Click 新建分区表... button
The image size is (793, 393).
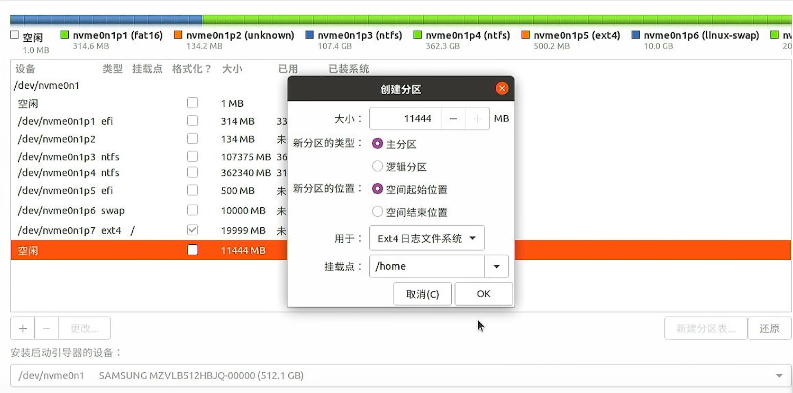(706, 328)
